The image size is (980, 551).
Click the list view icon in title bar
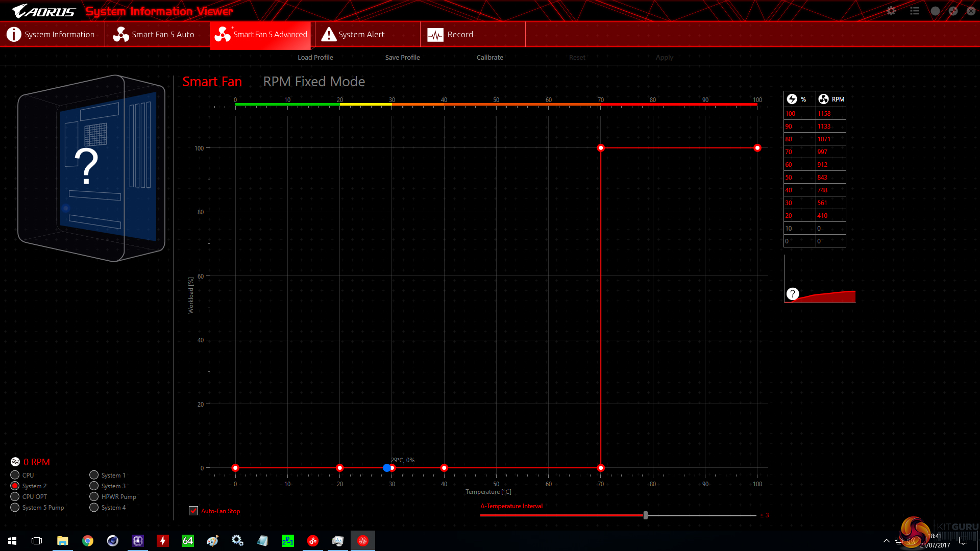914,11
